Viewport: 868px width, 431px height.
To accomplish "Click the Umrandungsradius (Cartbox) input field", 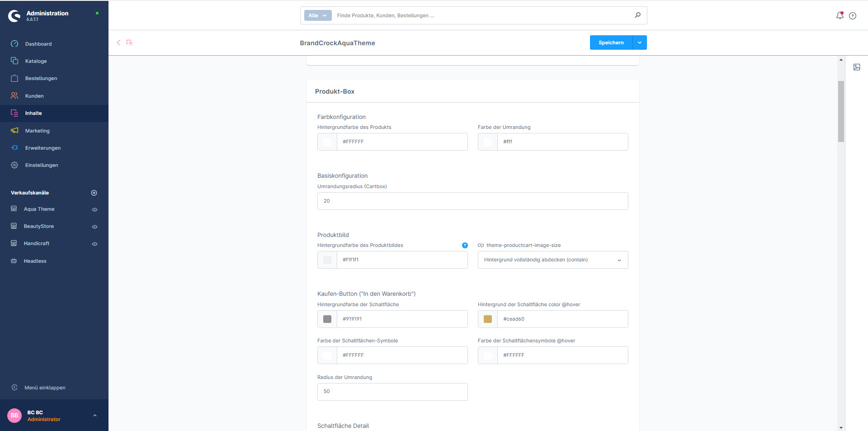I will (x=472, y=201).
